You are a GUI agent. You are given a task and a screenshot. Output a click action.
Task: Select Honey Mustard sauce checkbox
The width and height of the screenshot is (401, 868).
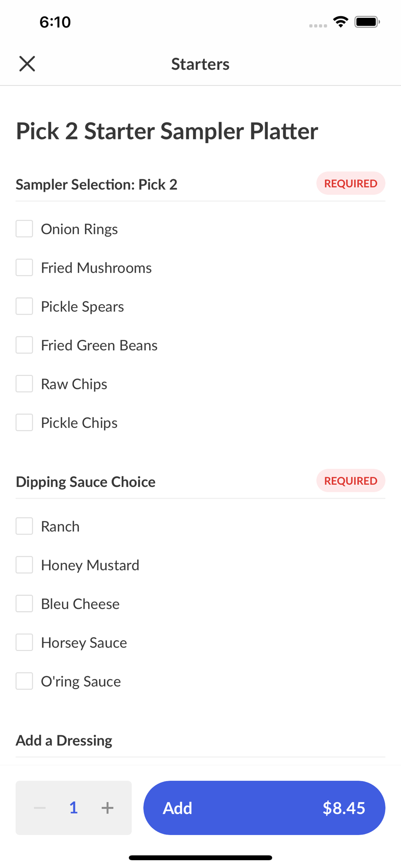click(x=24, y=565)
